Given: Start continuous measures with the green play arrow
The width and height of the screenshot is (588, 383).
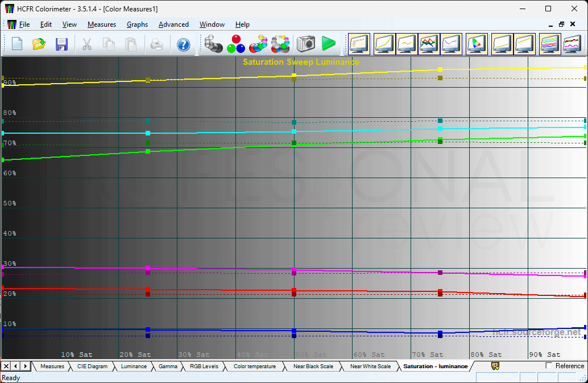Looking at the screenshot, I should tap(329, 44).
